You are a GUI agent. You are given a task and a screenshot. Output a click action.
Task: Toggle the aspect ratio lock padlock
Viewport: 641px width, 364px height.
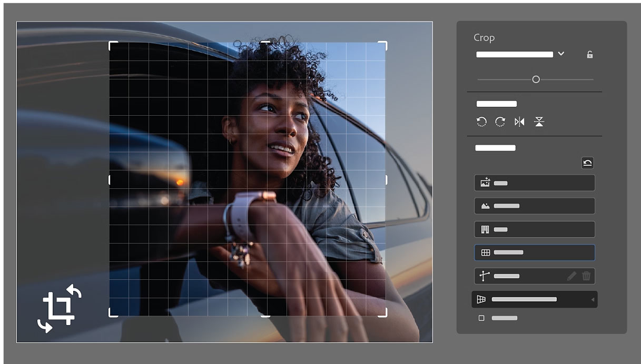pos(590,55)
